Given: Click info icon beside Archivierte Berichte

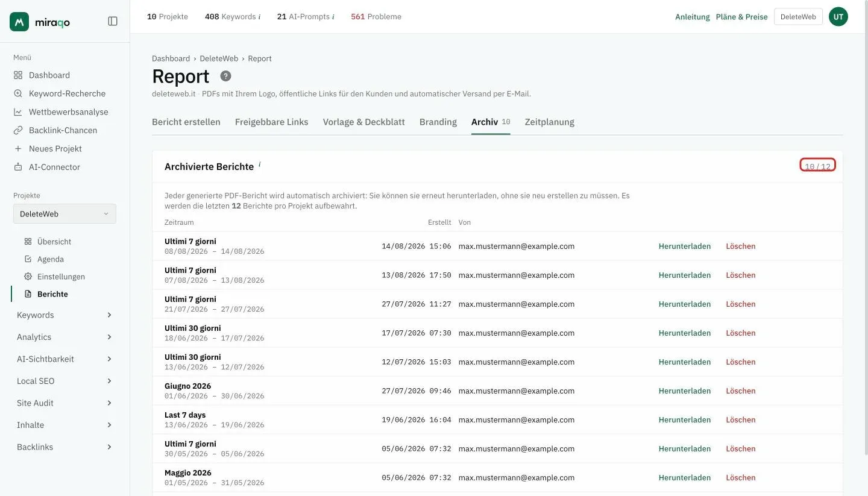Looking at the screenshot, I should 260,164.
